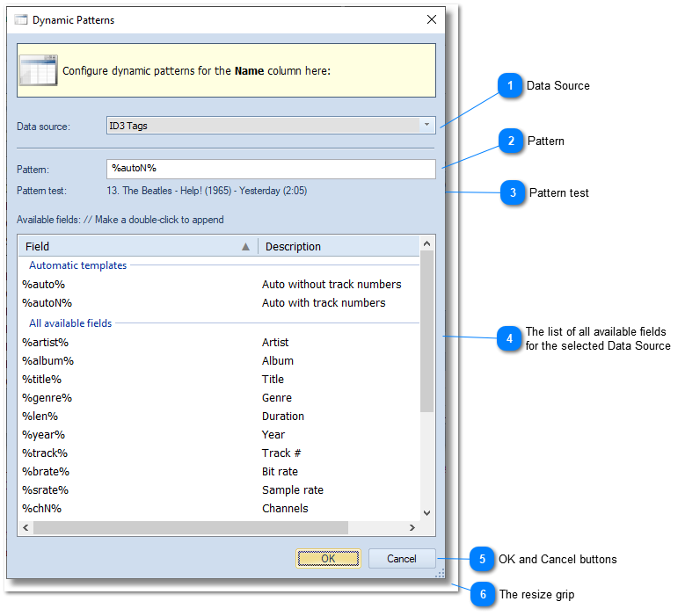The height and width of the screenshot is (616, 685).
Task: Click the 'Duration' description cell
Action: coord(283,416)
